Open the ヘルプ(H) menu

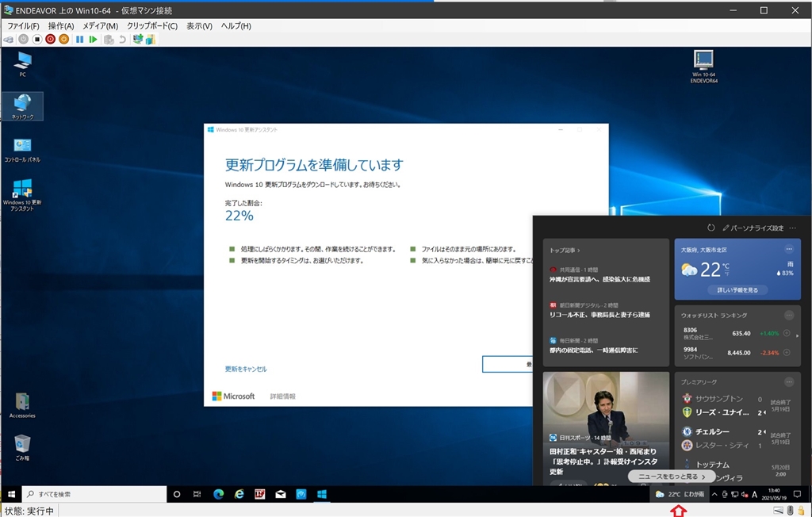(x=236, y=26)
